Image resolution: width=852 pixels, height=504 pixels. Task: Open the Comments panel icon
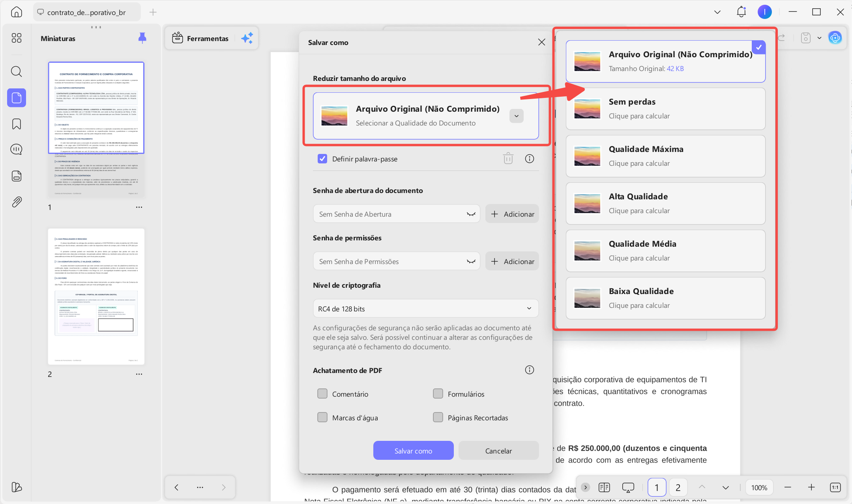tap(17, 150)
